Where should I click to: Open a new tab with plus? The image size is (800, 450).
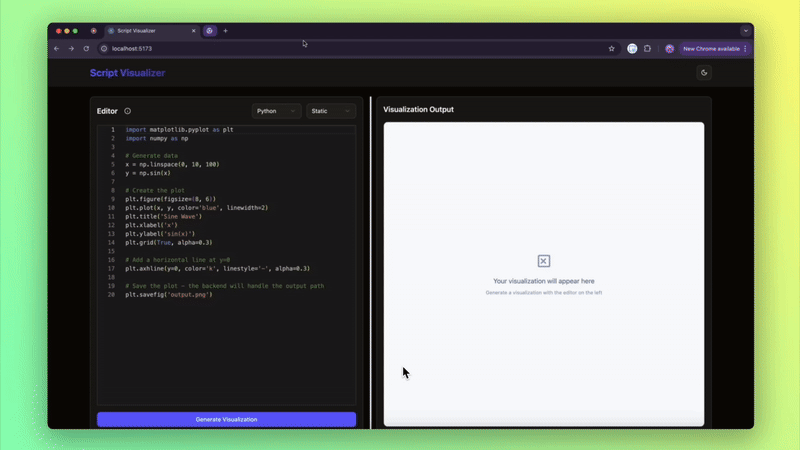click(226, 31)
